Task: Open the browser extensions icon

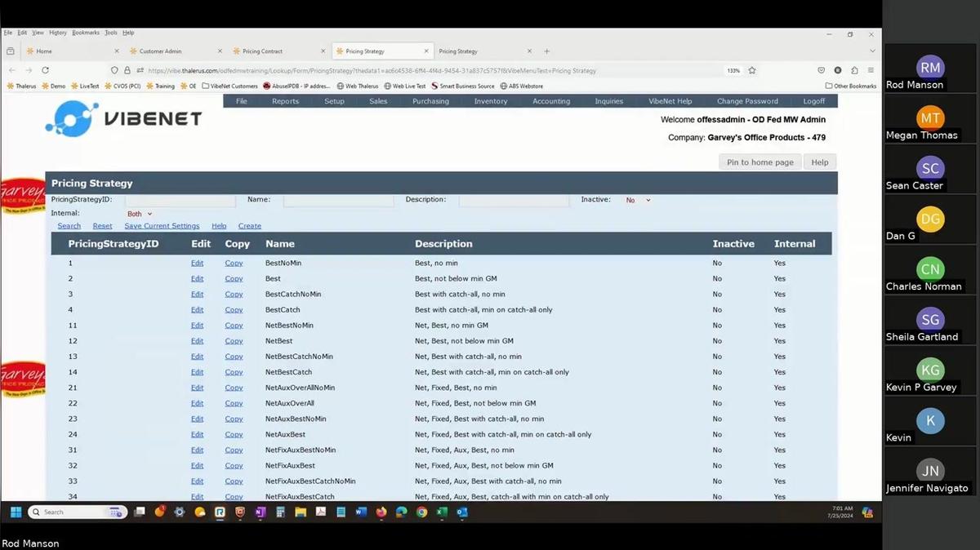Action: tap(855, 70)
